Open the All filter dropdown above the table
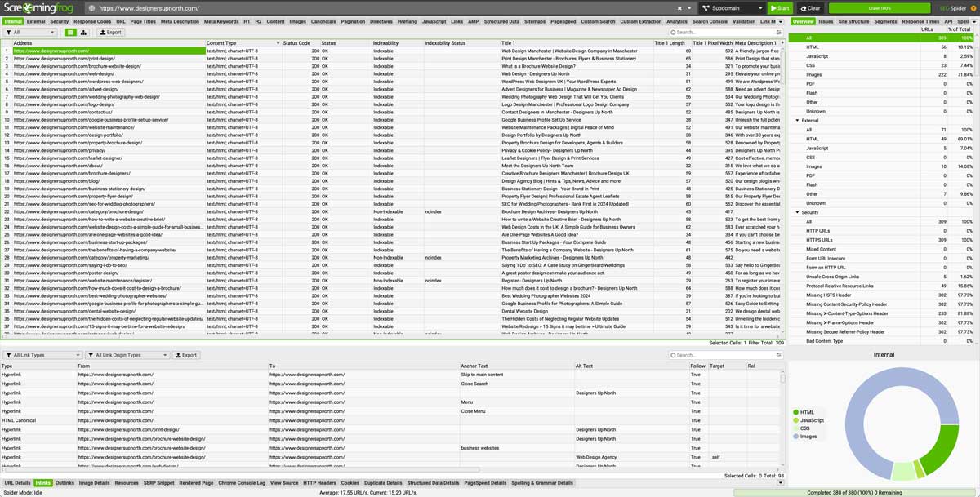 pos(31,33)
